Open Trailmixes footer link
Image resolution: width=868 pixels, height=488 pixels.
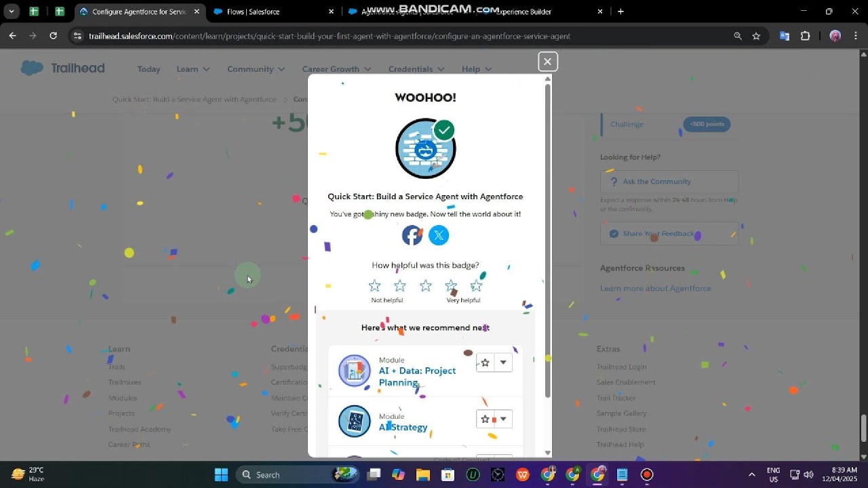click(125, 382)
